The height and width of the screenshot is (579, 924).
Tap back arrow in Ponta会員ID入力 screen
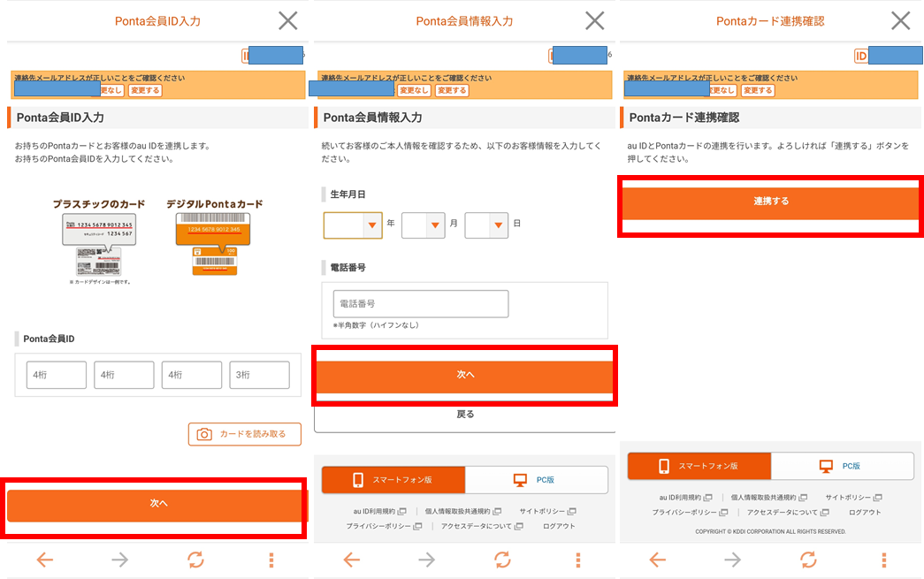tap(45, 560)
